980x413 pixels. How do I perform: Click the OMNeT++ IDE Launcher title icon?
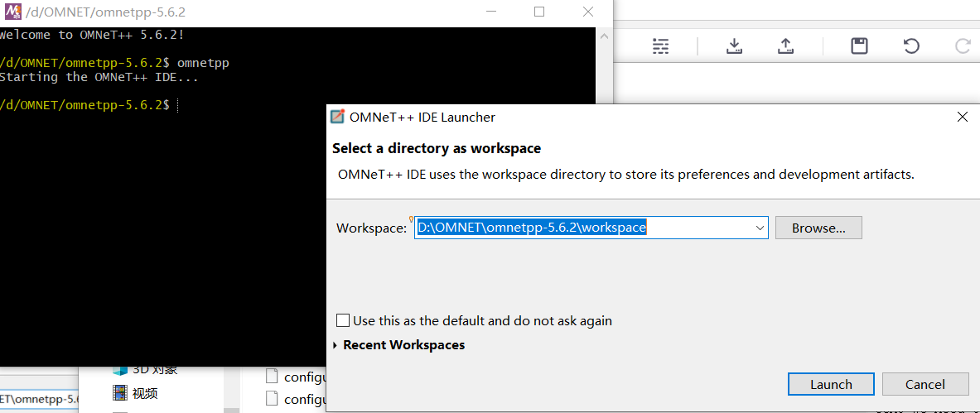coord(337,117)
